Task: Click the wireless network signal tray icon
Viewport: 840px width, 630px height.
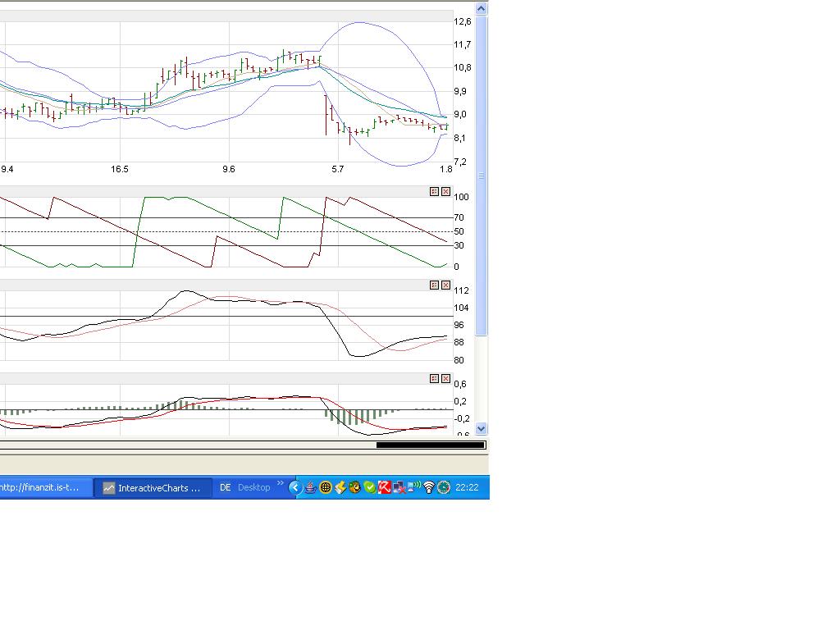Action: coord(428,487)
